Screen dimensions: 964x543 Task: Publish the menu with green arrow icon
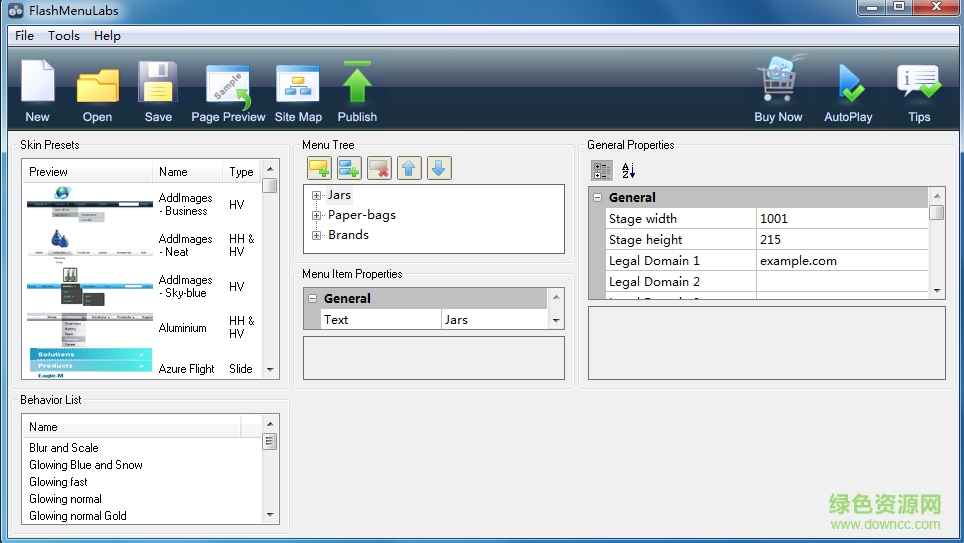click(357, 84)
